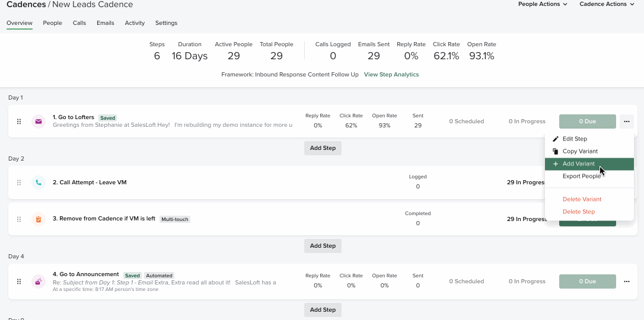Select Copy Variant in the menu

579,151
